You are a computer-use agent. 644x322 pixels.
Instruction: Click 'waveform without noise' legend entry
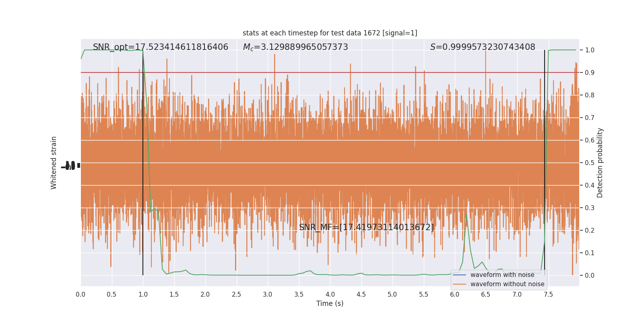click(x=507, y=284)
